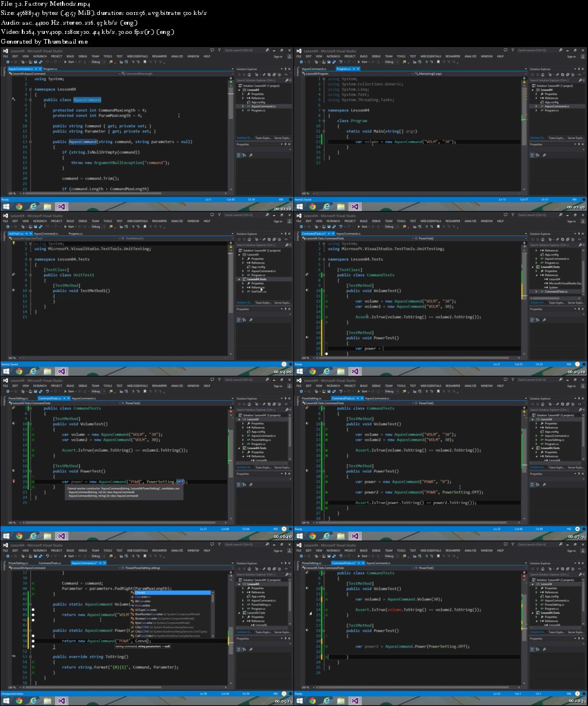Click Internet Explorer taskbar icon in bottom-left frame
The height and width of the screenshot is (706, 588).
tap(33, 700)
